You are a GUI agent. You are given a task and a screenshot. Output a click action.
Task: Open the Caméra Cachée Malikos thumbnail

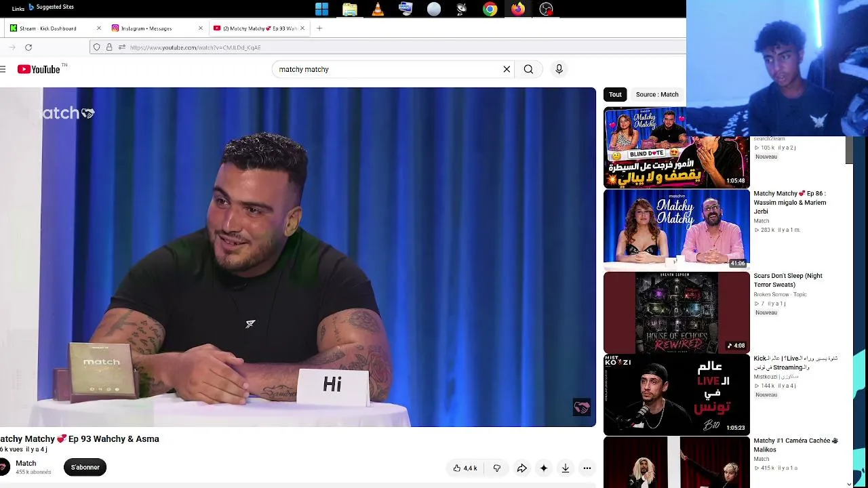677,462
